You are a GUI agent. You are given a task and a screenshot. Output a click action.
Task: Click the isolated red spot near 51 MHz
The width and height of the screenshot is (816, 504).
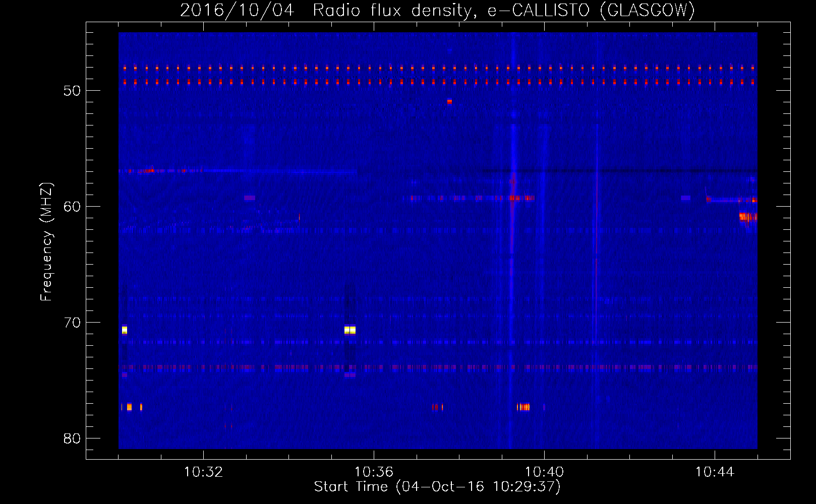[449, 102]
